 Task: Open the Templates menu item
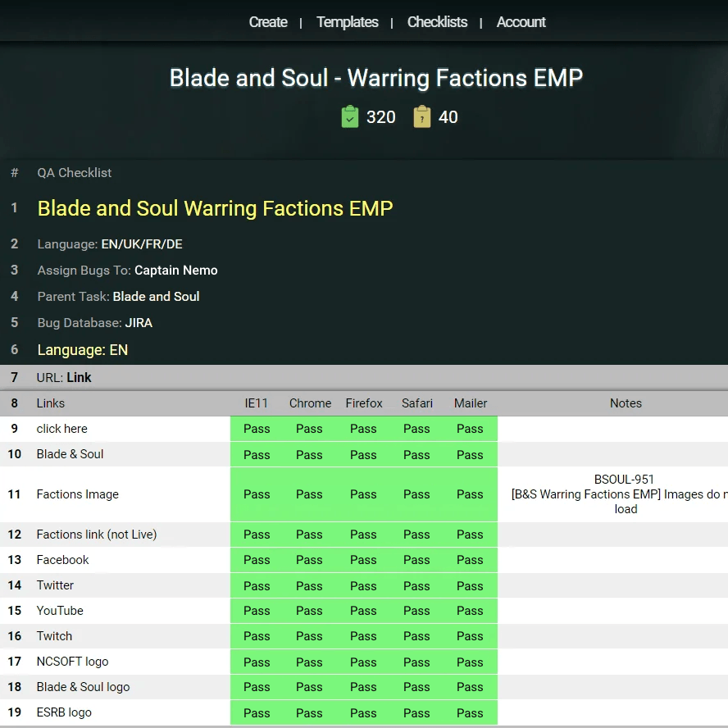pyautogui.click(x=348, y=22)
